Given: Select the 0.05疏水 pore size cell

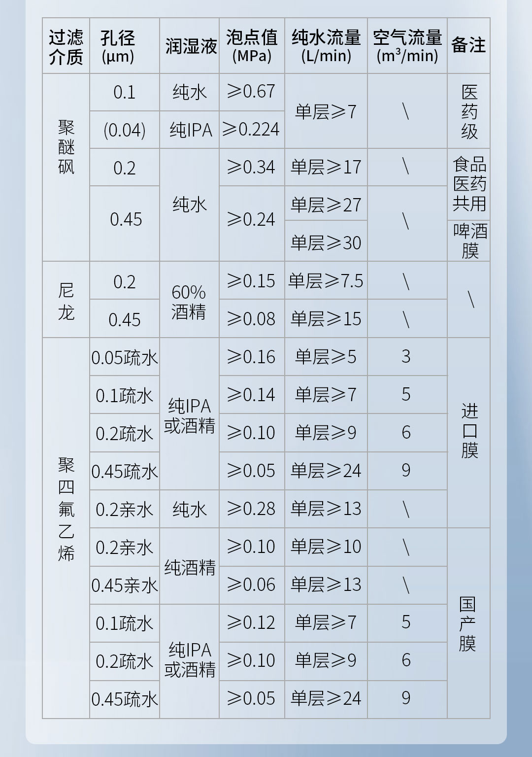Looking at the screenshot, I should click(x=125, y=358).
